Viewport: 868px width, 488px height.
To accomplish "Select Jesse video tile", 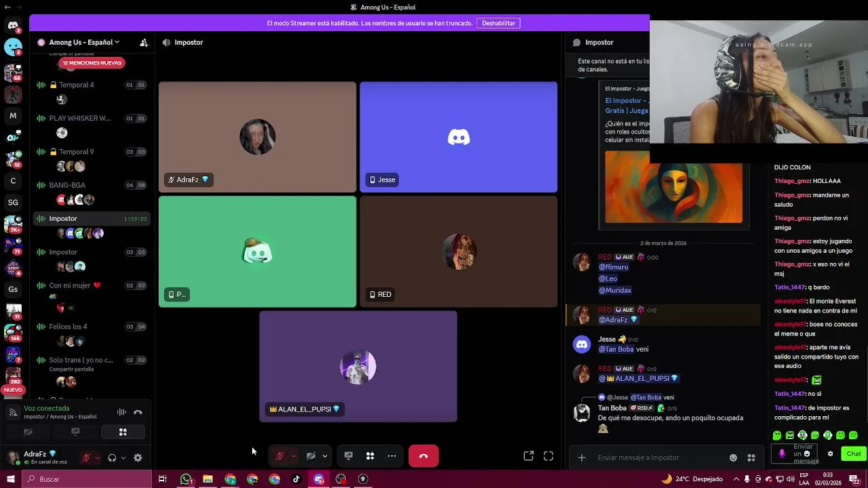I will [x=458, y=137].
